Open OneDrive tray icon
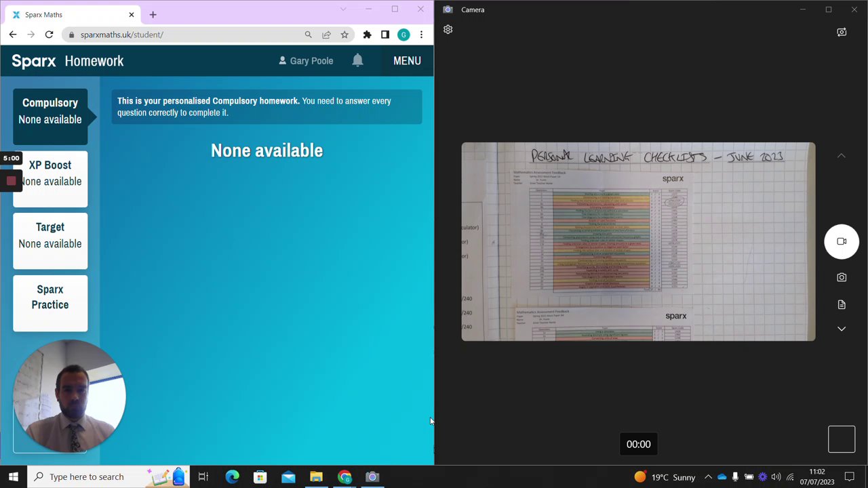 pyautogui.click(x=722, y=476)
